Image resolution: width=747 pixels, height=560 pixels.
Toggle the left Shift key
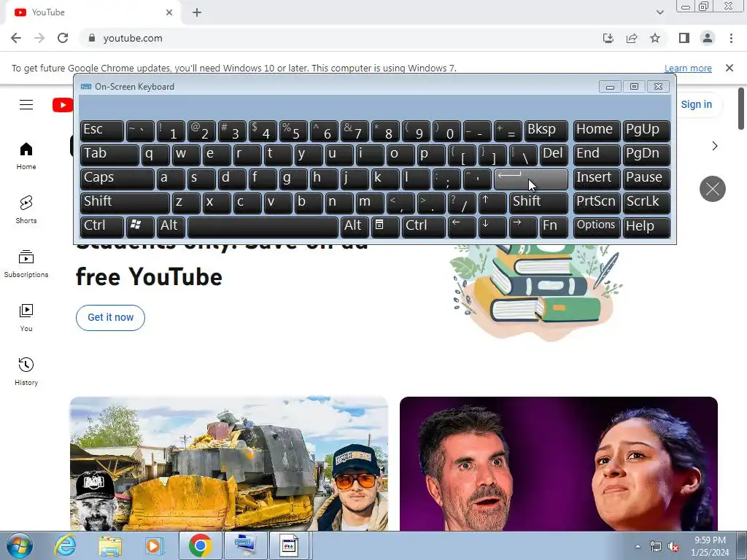[x=125, y=203]
